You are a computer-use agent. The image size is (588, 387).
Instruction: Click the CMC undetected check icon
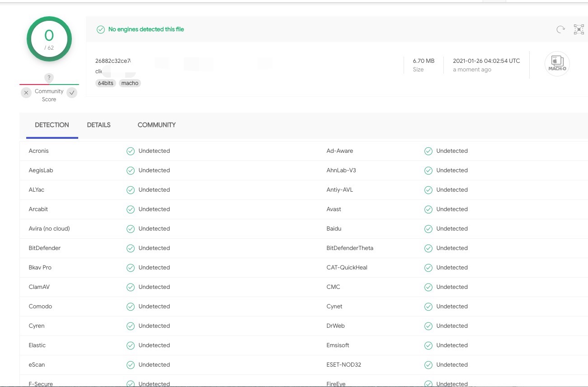[428, 287]
